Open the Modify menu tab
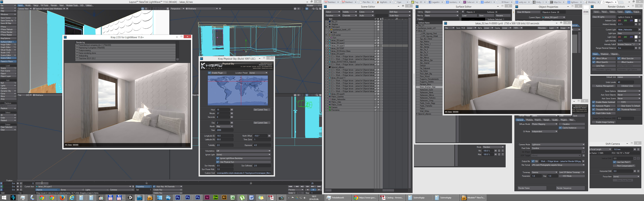The width and height of the screenshot is (644, 201). click(x=28, y=6)
